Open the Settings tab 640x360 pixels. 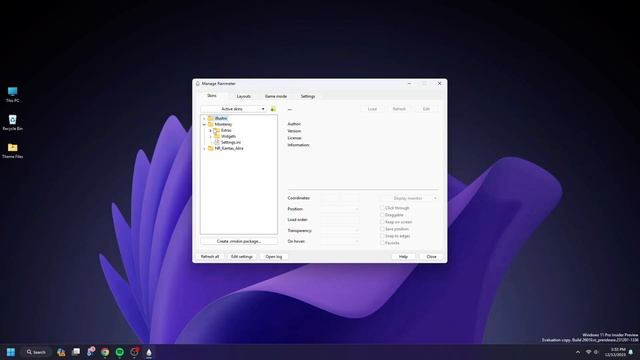click(x=308, y=96)
